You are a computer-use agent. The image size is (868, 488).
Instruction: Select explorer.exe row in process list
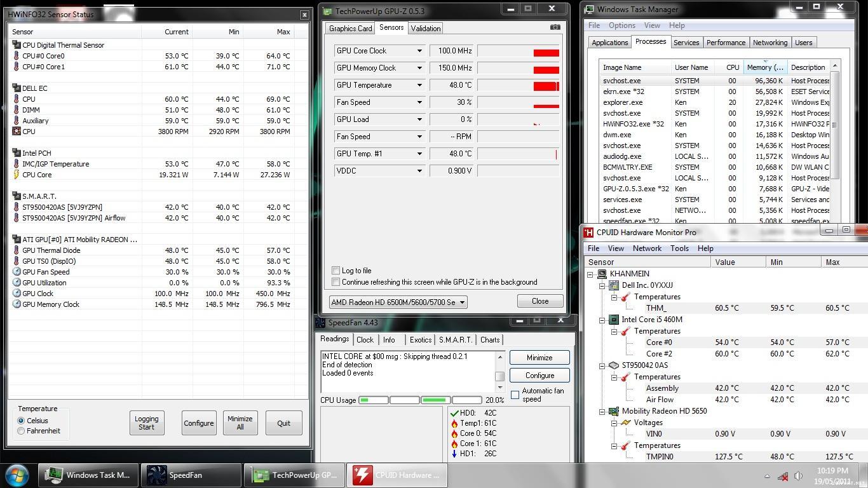(715, 102)
